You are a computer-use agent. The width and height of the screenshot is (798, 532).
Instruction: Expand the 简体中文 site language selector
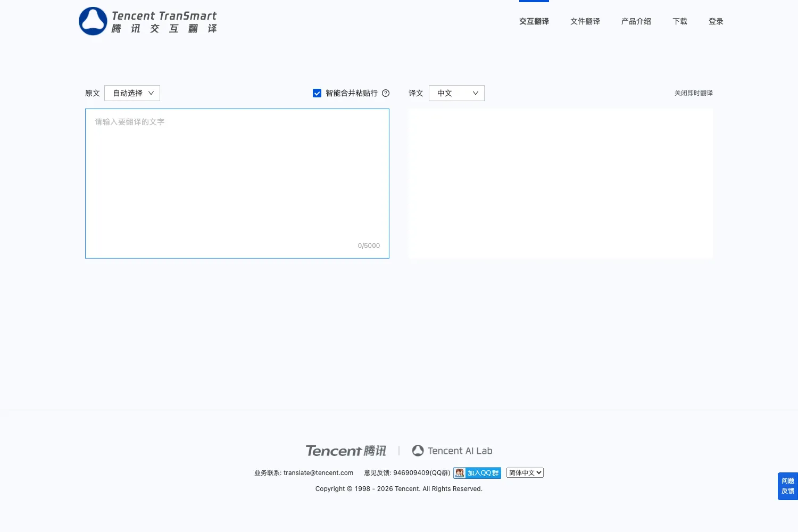[525, 472]
